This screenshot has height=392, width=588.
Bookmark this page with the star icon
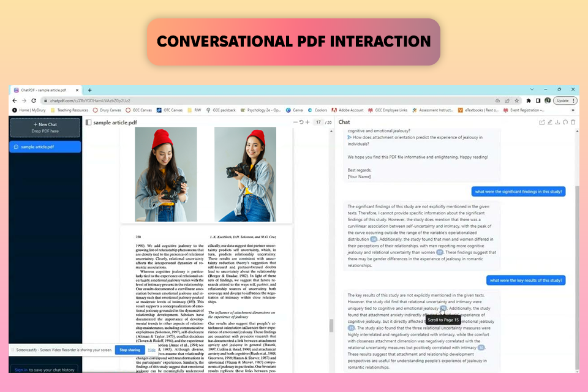pos(517,100)
